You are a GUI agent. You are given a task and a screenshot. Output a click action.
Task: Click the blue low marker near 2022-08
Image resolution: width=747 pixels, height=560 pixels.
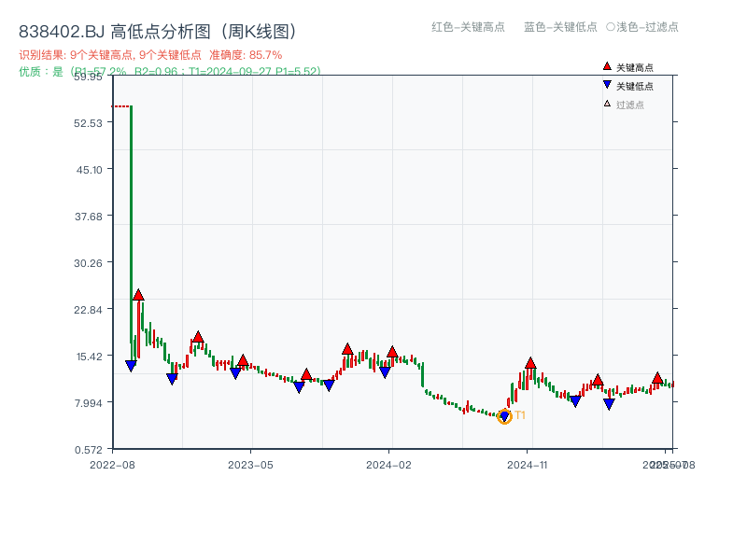[129, 365]
